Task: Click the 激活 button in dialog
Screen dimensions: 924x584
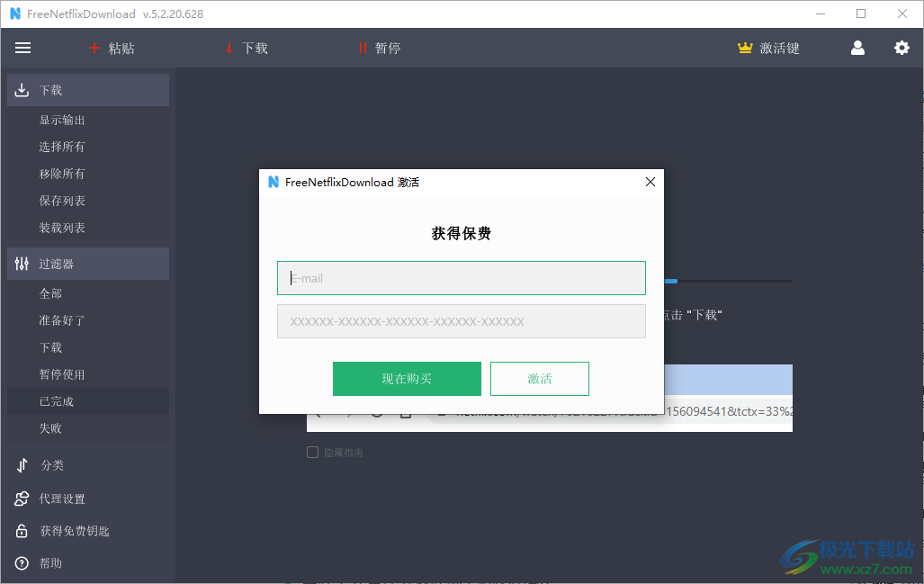Action: click(539, 378)
